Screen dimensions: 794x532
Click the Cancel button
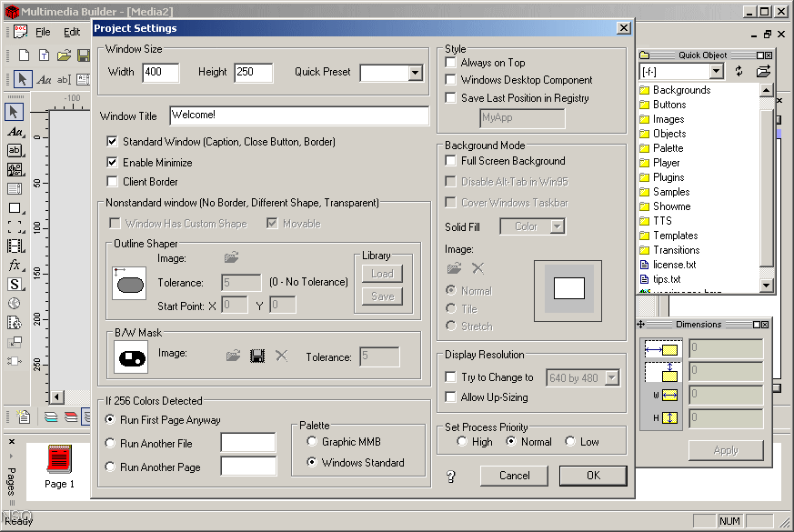tap(514, 475)
